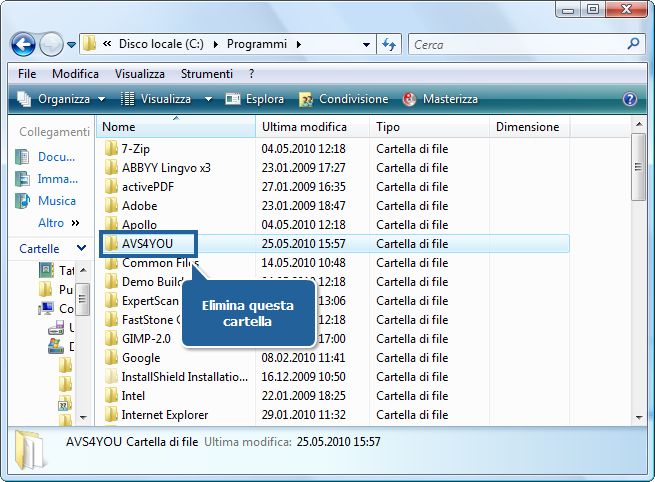Select the Pu... item in folder tree

pos(56,289)
